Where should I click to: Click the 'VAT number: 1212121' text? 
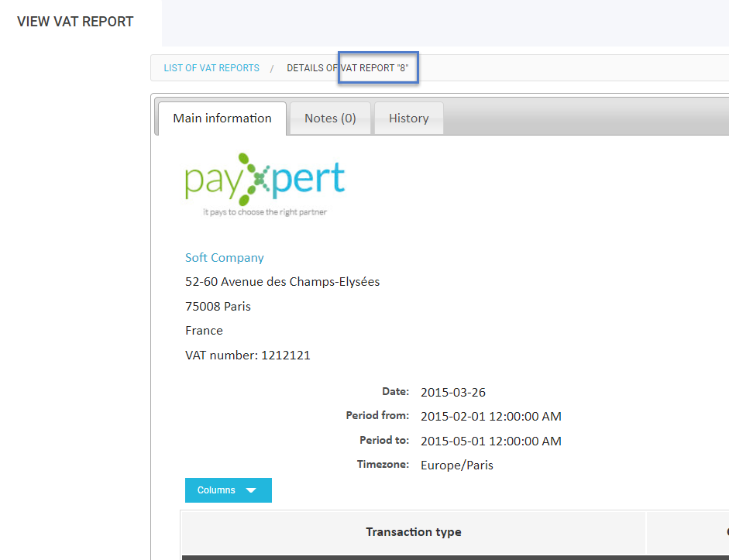[x=248, y=355]
